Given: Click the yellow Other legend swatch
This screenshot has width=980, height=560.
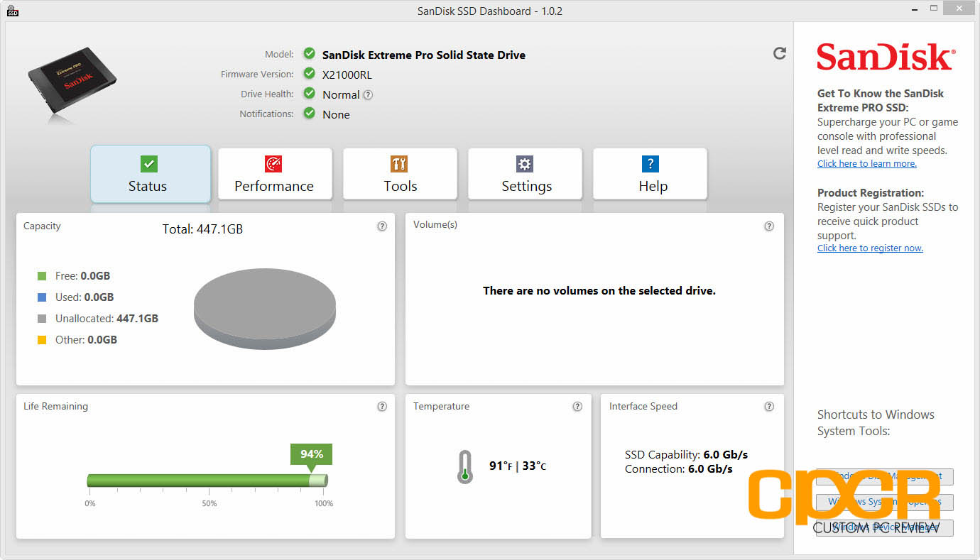Looking at the screenshot, I should [41, 340].
